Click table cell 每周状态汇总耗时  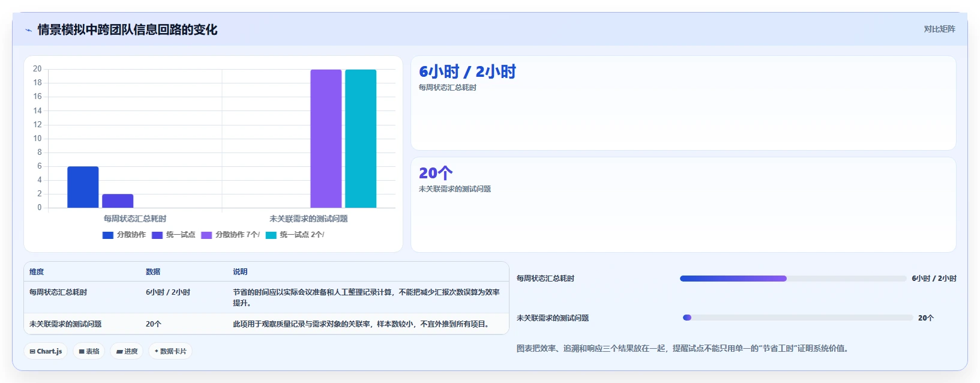(x=58, y=292)
